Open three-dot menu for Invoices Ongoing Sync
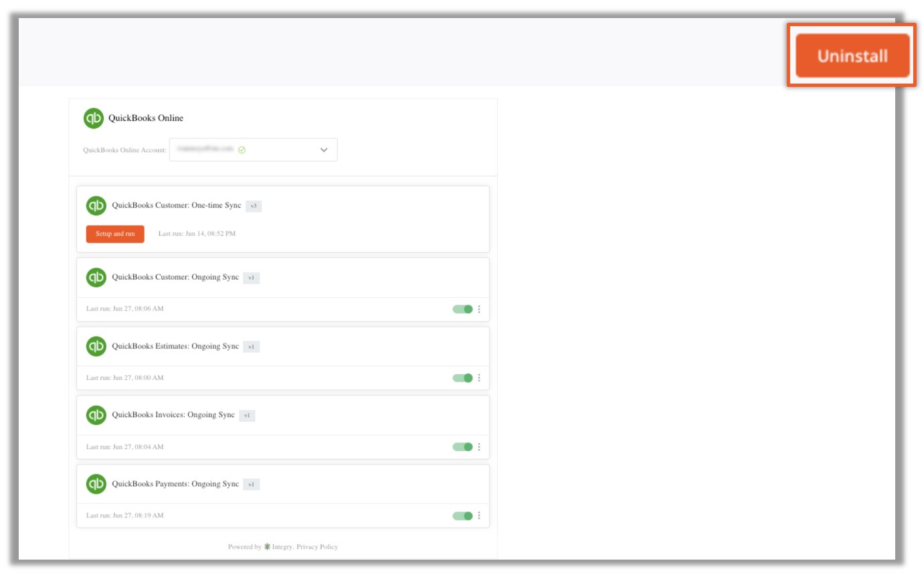This screenshot has width=924, height=577. click(479, 446)
